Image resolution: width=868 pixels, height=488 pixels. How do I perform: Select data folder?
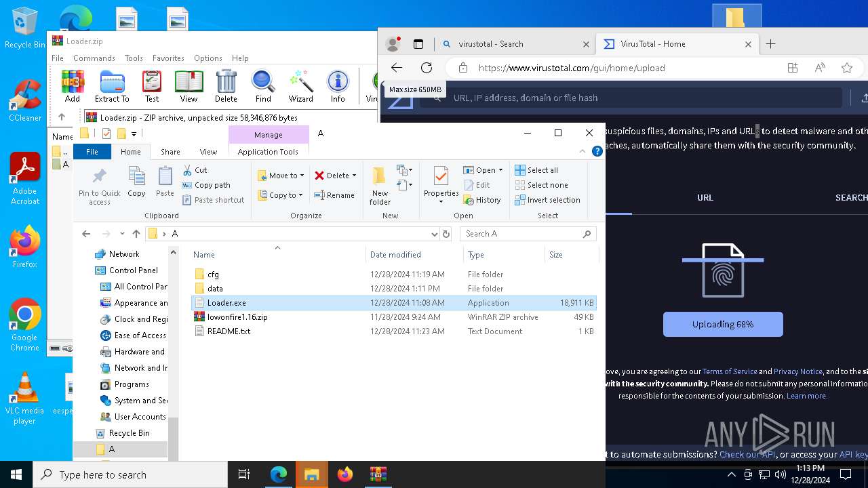393,289
